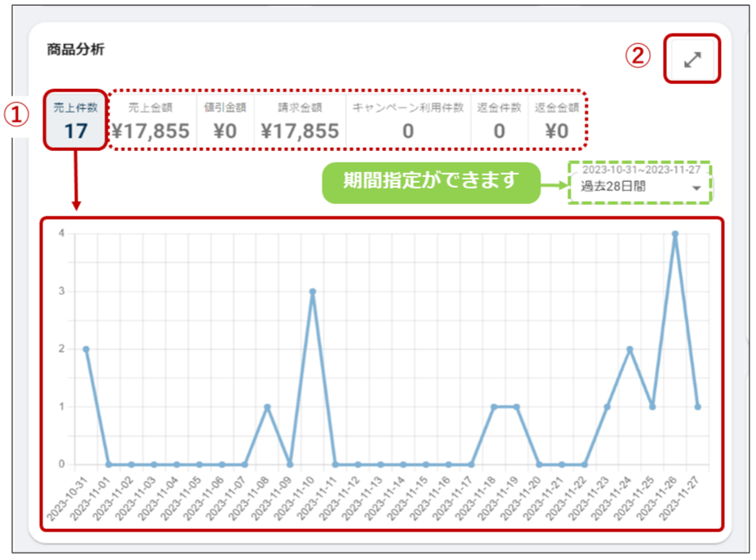Click the data point for 2023-11-18
This screenshot has width=756, height=560.
493,407
